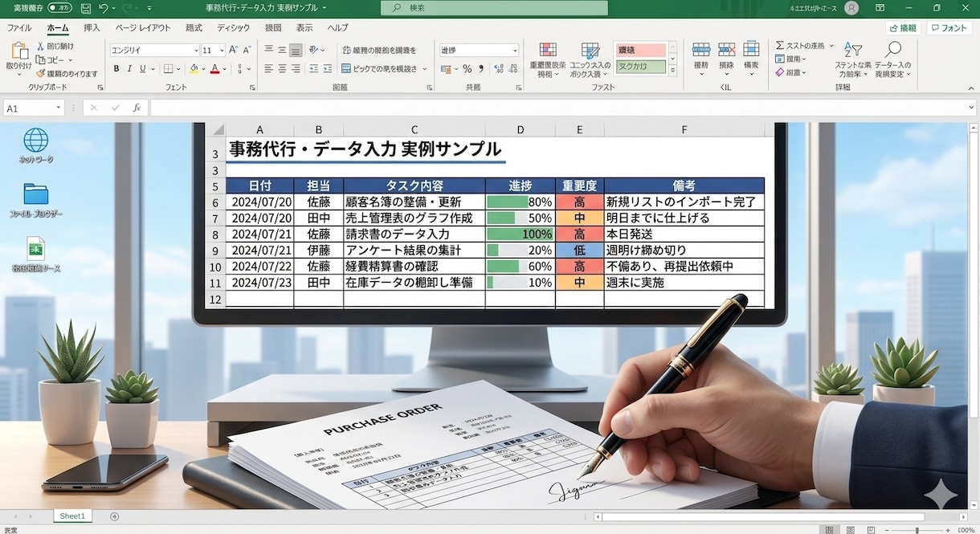Click the Save icon in the title bar

85,8
